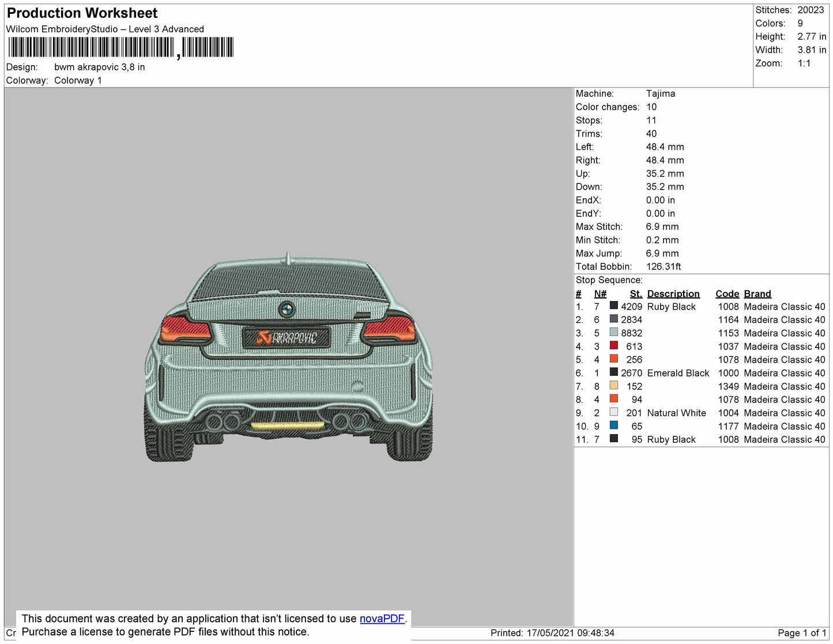This screenshot has height=644, width=833.
Task: Click the 'Natural White' description
Action: pyautogui.click(x=676, y=413)
